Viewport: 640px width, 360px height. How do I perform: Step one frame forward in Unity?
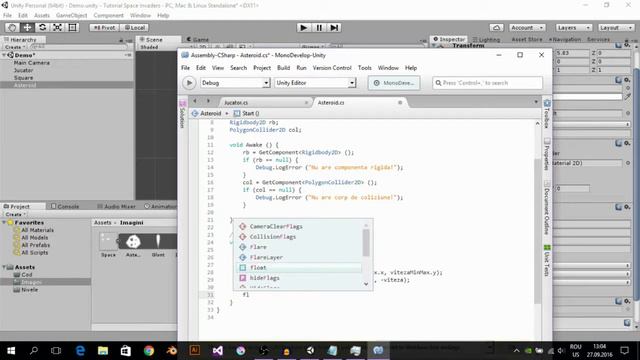click(334, 27)
